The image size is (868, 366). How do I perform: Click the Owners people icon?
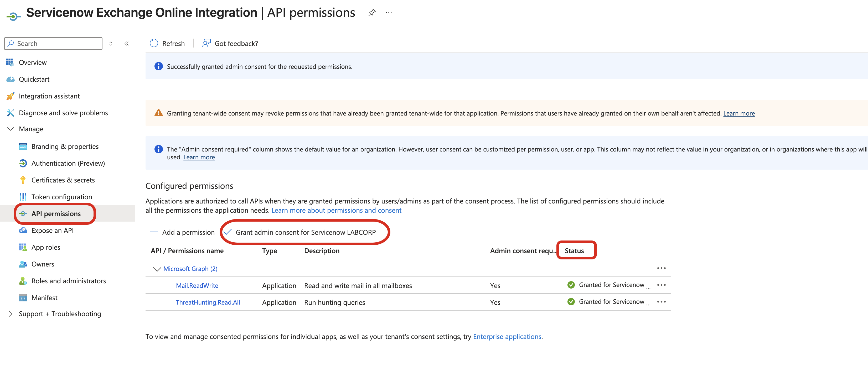pyautogui.click(x=23, y=264)
